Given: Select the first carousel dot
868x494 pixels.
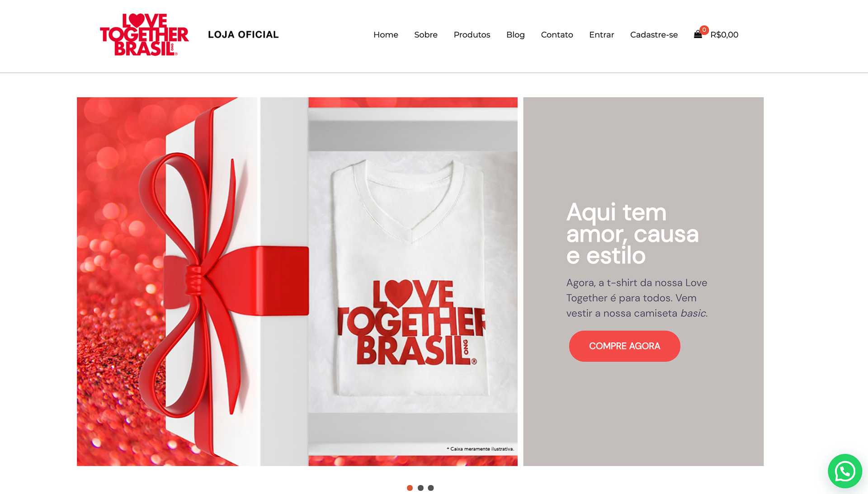Looking at the screenshot, I should (410, 488).
